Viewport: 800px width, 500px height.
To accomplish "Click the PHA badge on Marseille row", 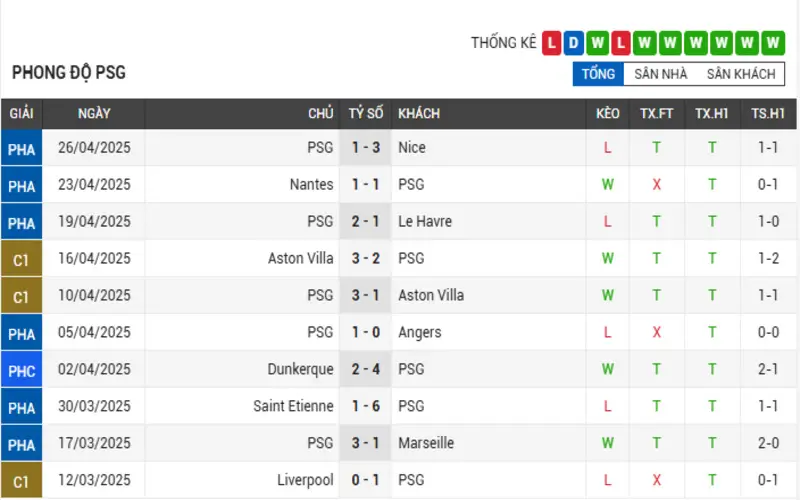I will click(21, 443).
